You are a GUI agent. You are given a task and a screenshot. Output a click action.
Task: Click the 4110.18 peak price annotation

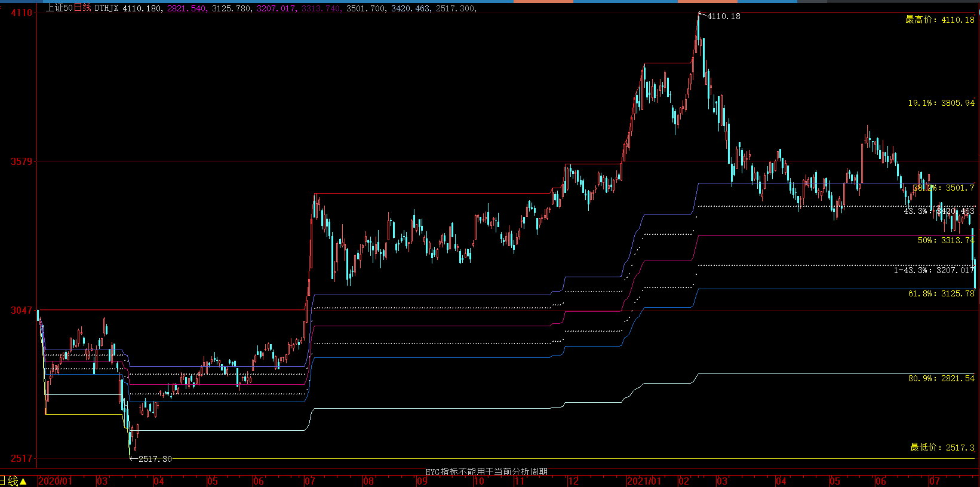click(724, 16)
